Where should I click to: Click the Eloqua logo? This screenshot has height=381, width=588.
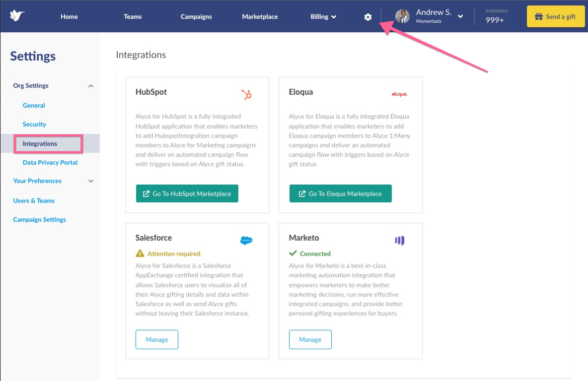399,94
